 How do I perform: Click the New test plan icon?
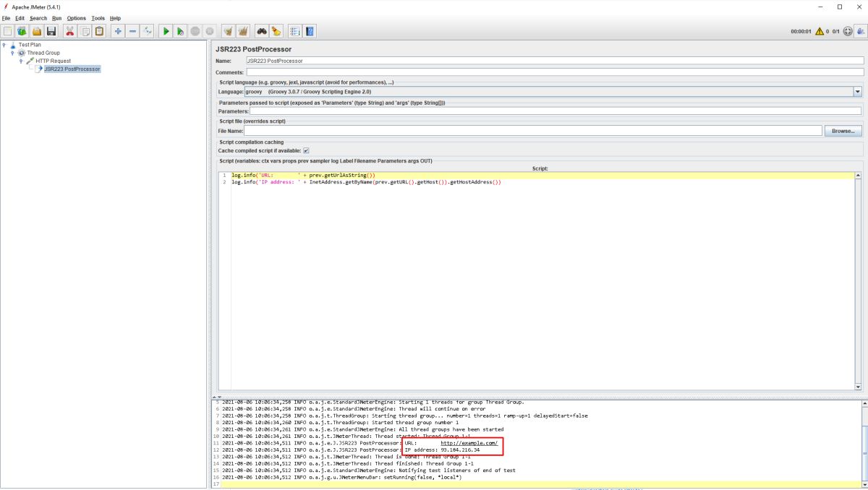coord(7,31)
